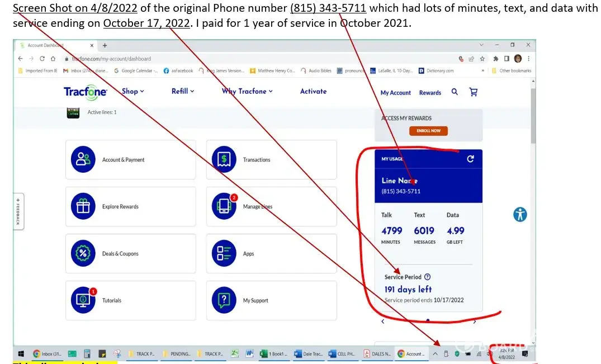
Task: Open the Apps grid icon
Action: [x=224, y=253]
